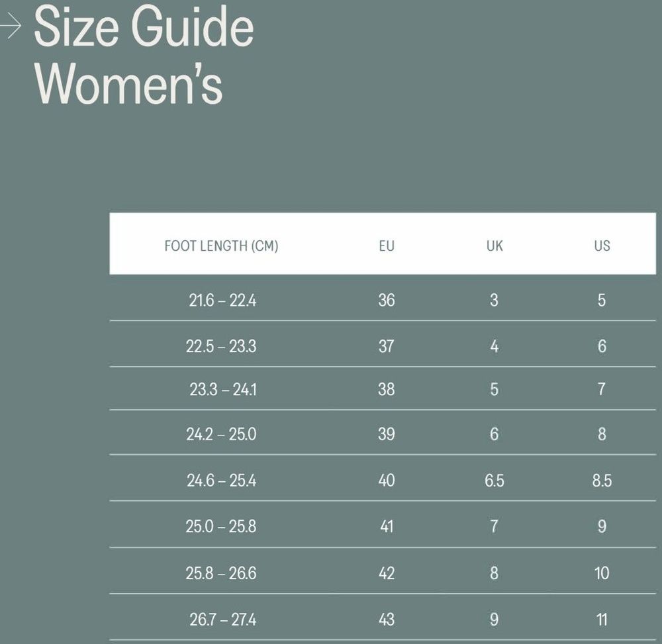The width and height of the screenshot is (662, 644).
Task: Click foot length 23.3 – 24.1 cell
Action: click(x=222, y=389)
